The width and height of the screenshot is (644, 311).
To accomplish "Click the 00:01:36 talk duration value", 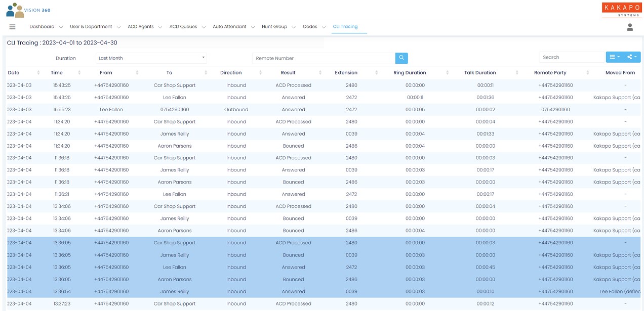I will point(486,98).
